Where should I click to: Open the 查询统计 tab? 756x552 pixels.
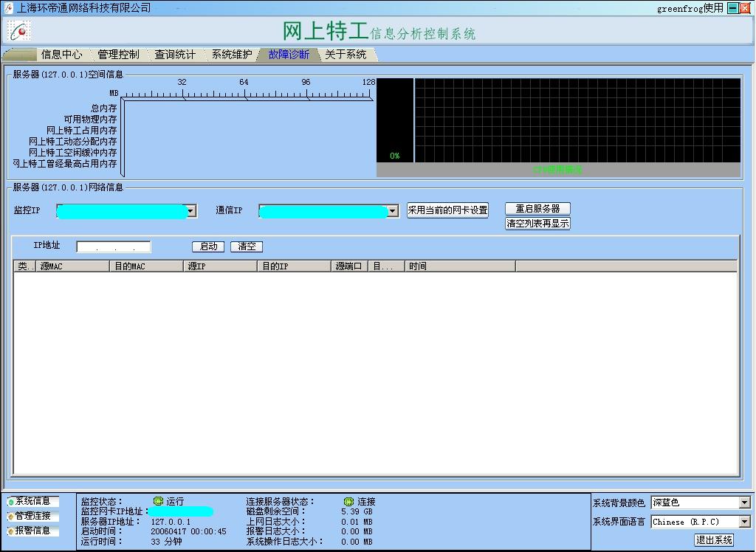click(x=175, y=55)
